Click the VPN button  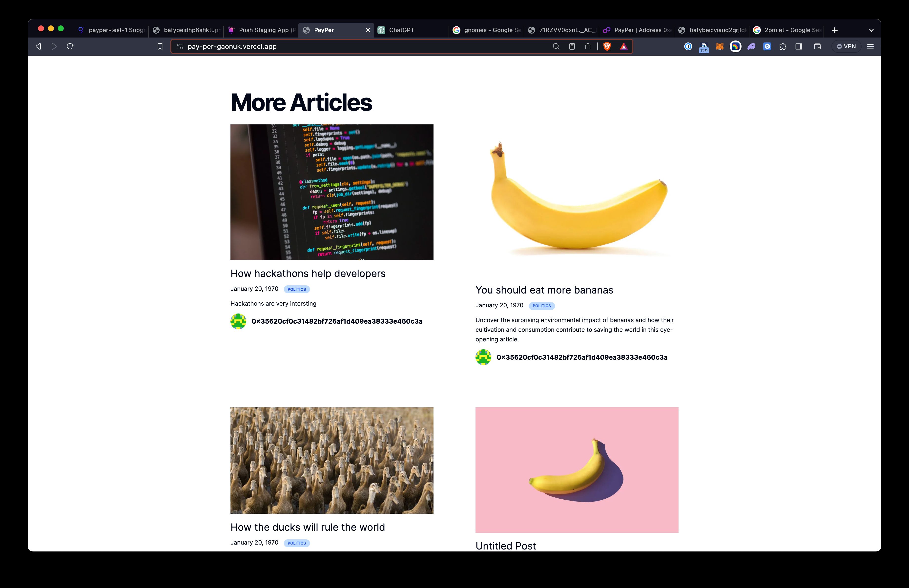tap(846, 47)
